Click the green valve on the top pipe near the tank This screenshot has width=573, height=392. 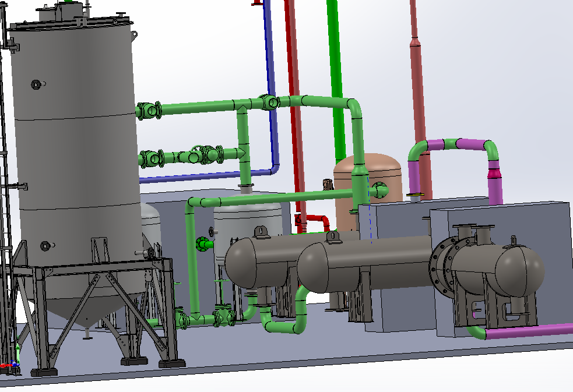coord(150,110)
